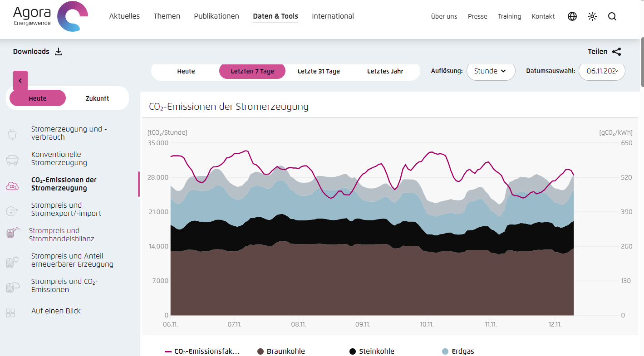Select the Letztes Jahr time range
This screenshot has width=644, height=356.
(385, 71)
